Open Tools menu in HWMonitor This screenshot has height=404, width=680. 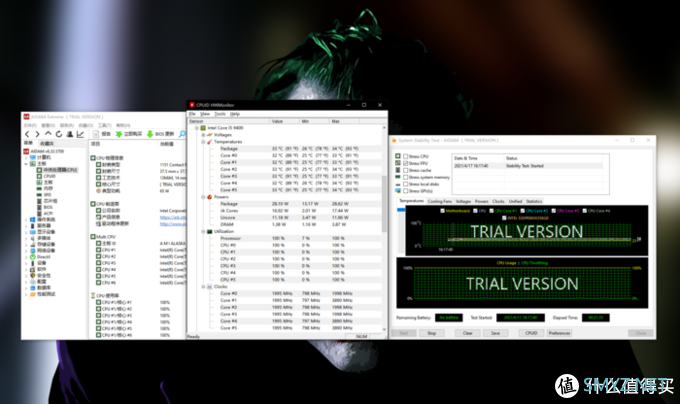[220, 114]
